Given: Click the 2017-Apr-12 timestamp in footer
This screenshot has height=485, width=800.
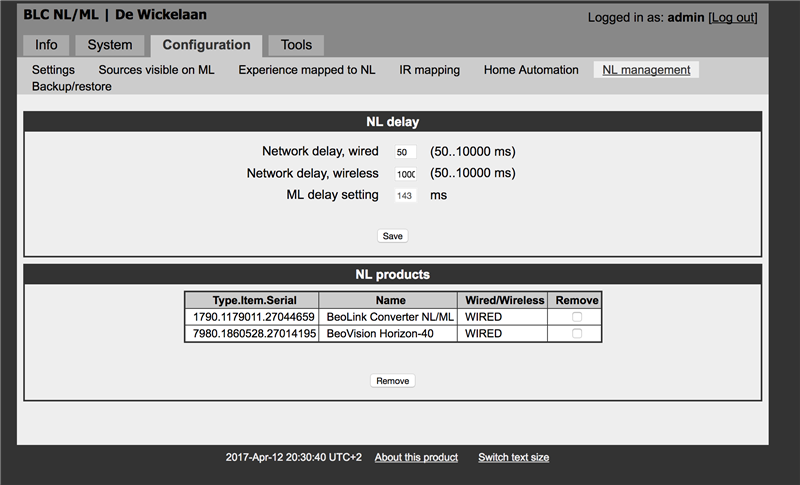Looking at the screenshot, I should coord(293,457).
